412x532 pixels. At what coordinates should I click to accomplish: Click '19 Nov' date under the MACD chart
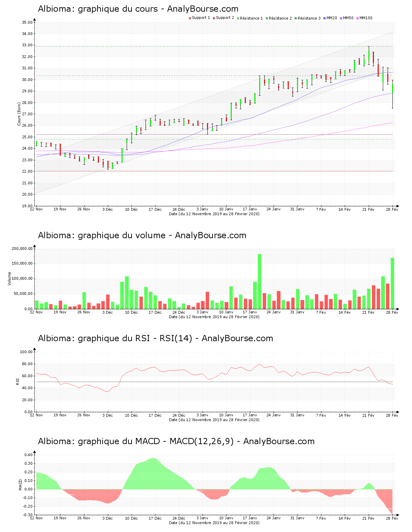pyautogui.click(x=60, y=518)
